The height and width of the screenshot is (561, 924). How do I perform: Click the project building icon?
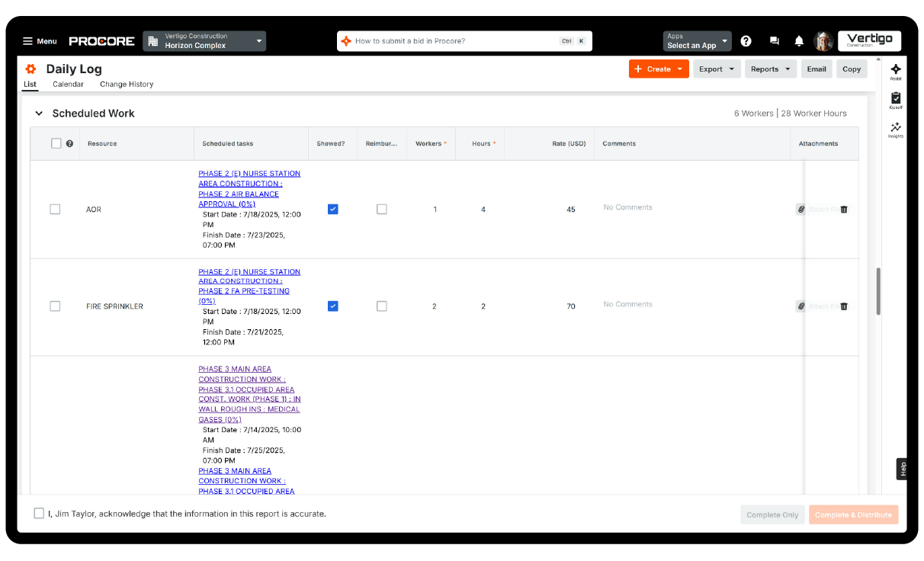(x=152, y=40)
